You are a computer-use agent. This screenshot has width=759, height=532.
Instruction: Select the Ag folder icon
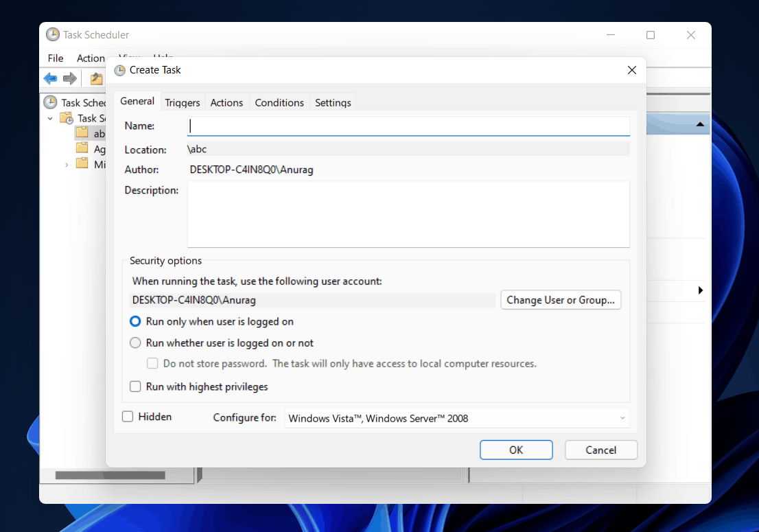pos(82,148)
